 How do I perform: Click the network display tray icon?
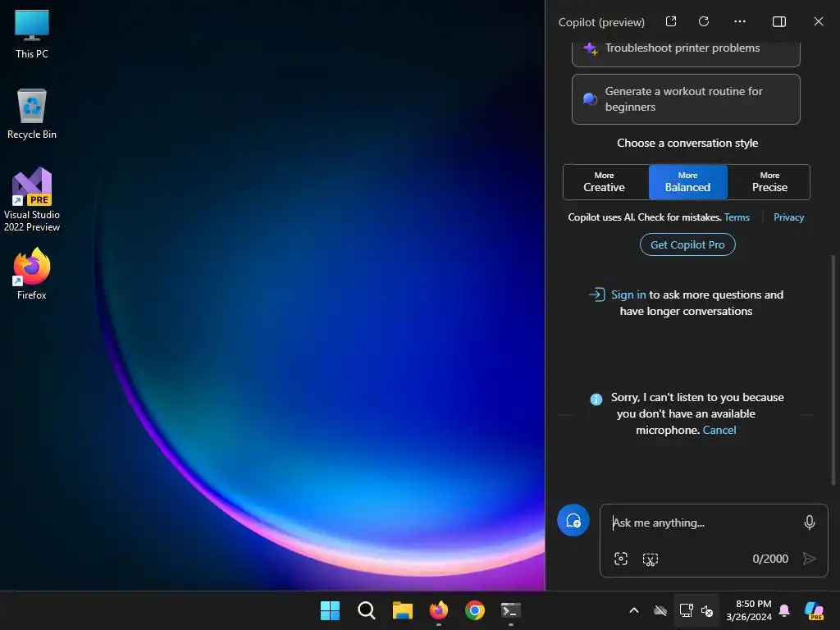[687, 610]
